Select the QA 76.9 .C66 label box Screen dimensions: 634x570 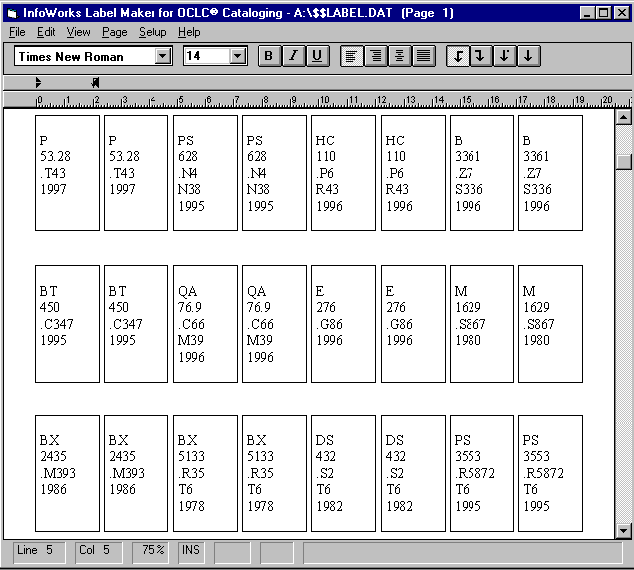click(x=205, y=323)
